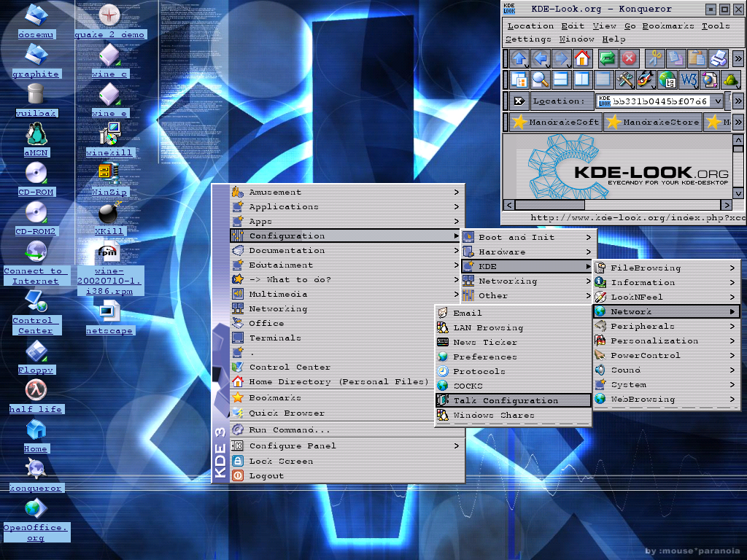Open the News Ticker menu entry
The width and height of the screenshot is (747, 560).
tap(514, 343)
